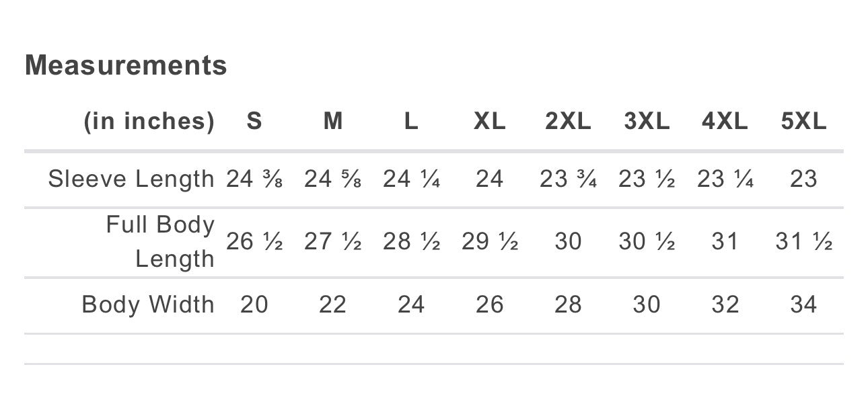Viewport: 868px width, 410px height.
Task: Select the 4XL sleeve length value 23 ¼
Action: [x=725, y=179]
